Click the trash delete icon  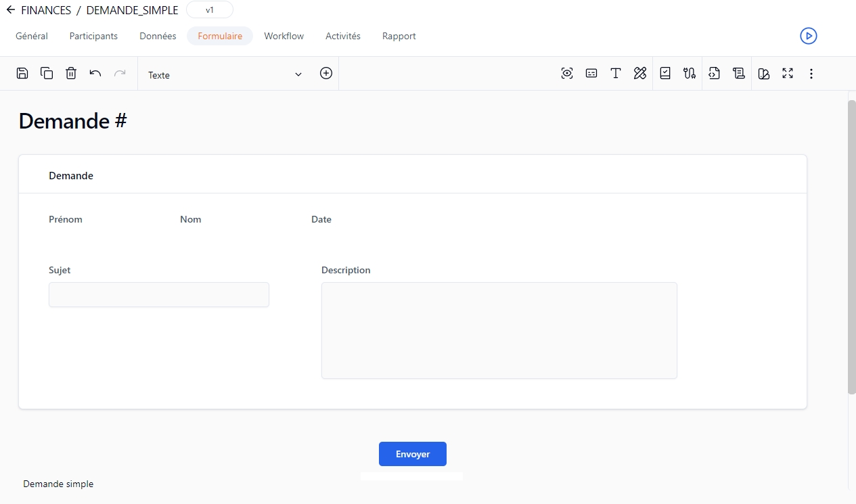(x=71, y=74)
